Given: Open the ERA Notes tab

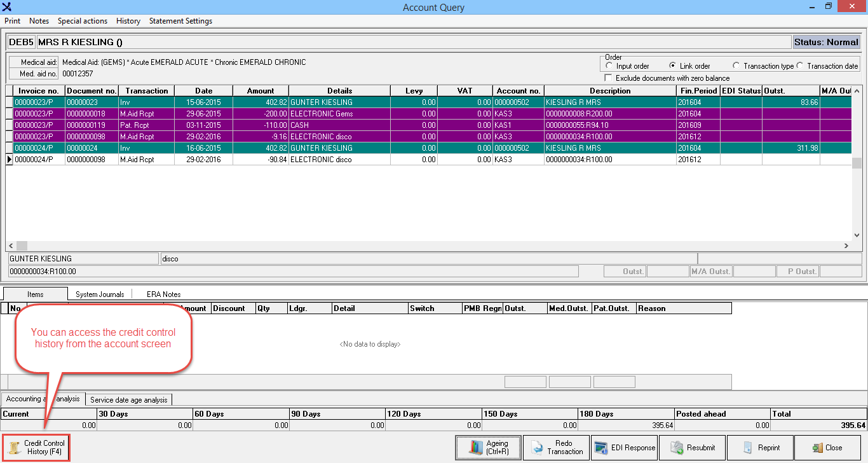Looking at the screenshot, I should (163, 294).
